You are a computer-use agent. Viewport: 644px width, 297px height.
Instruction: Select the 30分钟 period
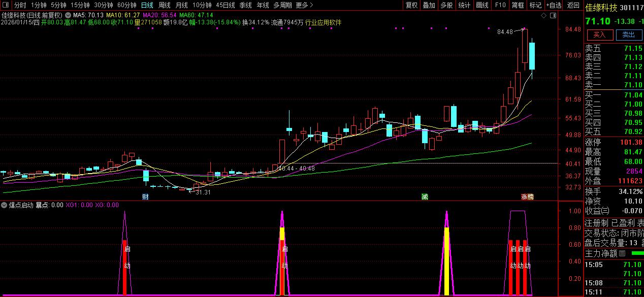pyautogui.click(x=104, y=5)
